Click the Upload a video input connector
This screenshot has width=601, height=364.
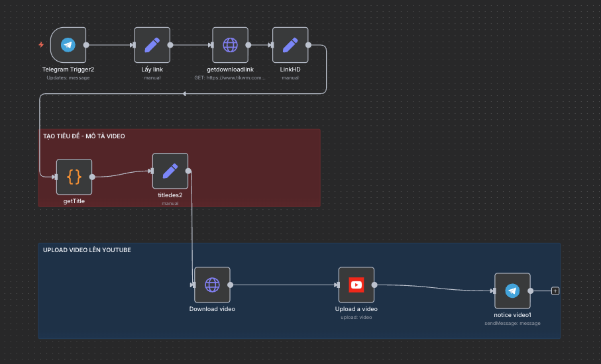[x=338, y=285]
